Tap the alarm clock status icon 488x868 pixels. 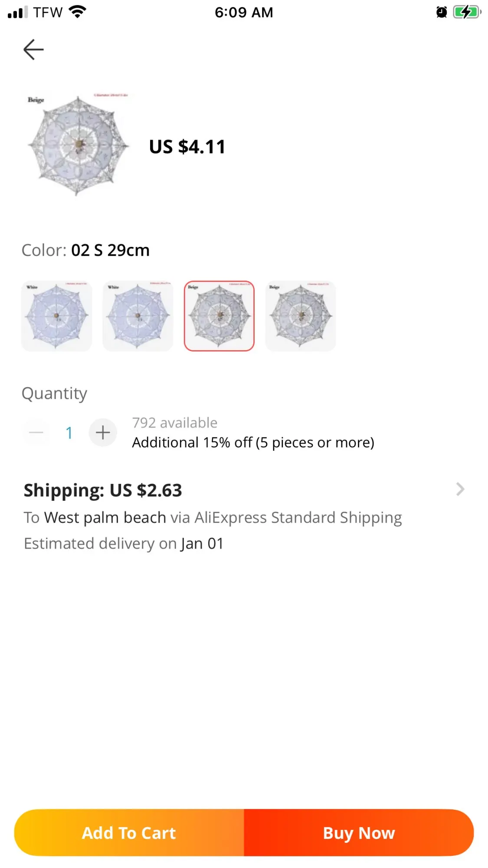[x=441, y=12]
